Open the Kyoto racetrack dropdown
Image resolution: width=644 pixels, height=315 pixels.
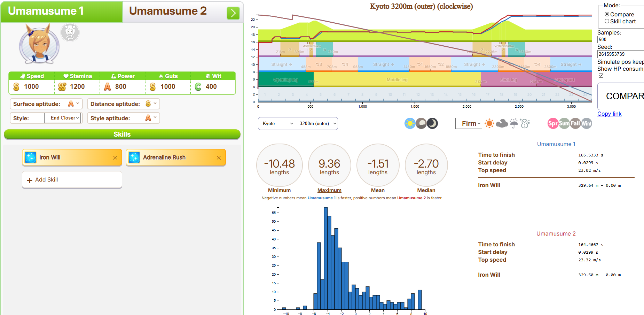pos(277,124)
